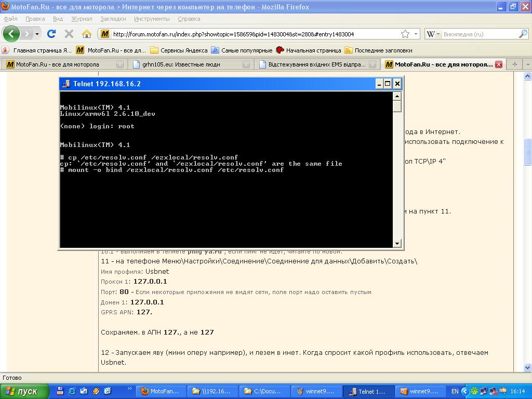Reload the current page

51,34
